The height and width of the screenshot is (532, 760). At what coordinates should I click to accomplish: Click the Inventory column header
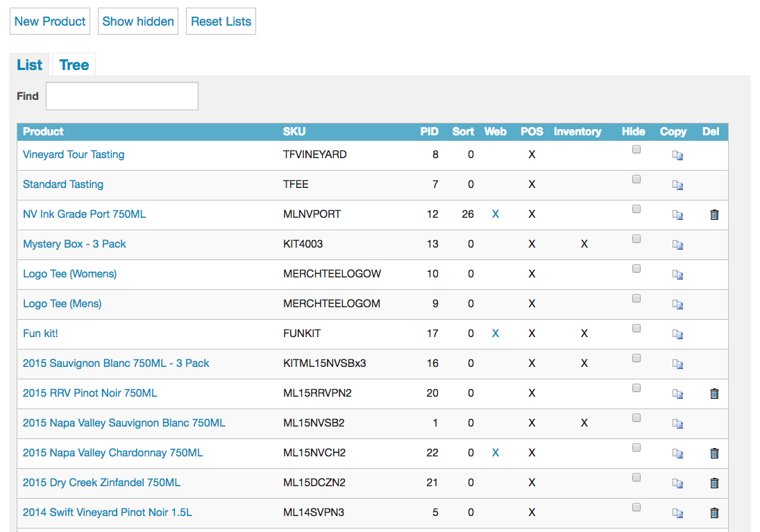pyautogui.click(x=577, y=132)
